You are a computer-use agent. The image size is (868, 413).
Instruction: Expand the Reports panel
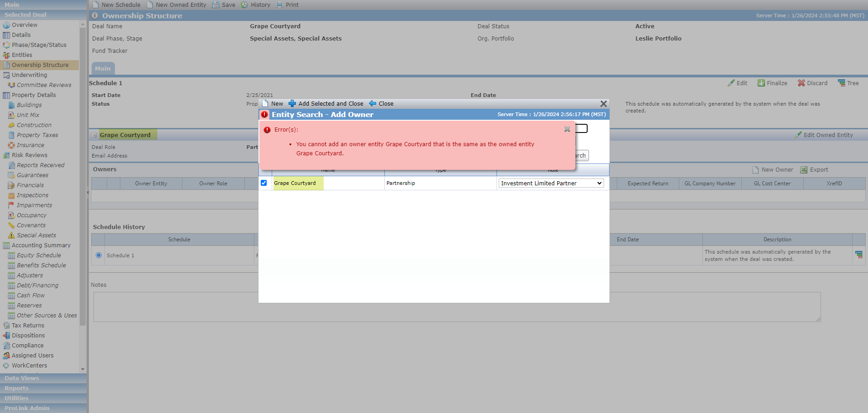point(43,388)
